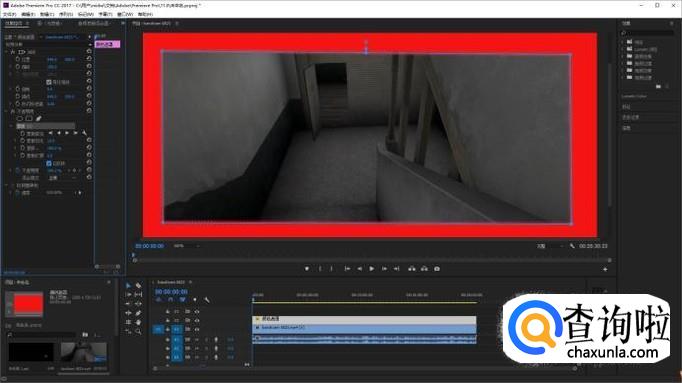682x383 pixels.
Task: Toggle the uniform scale checkbox
Action: (49, 82)
